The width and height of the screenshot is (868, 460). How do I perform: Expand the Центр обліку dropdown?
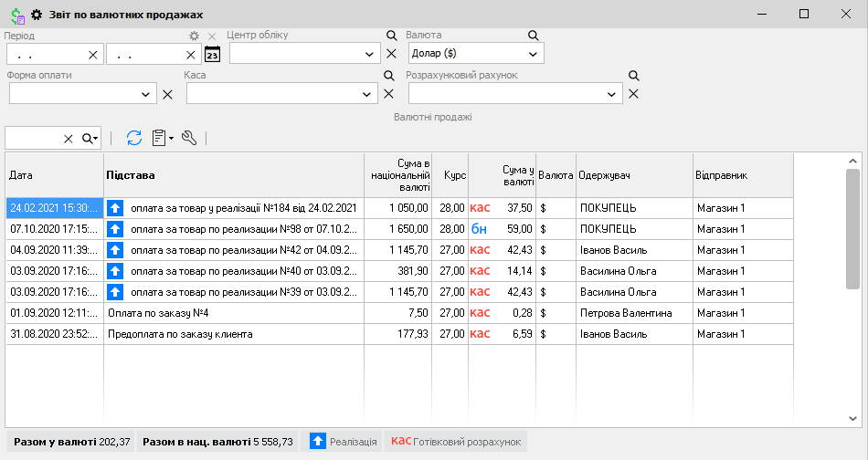click(x=367, y=54)
